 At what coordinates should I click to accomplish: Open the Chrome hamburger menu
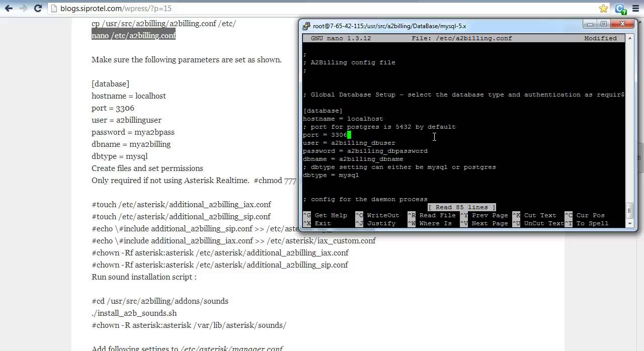[636, 9]
